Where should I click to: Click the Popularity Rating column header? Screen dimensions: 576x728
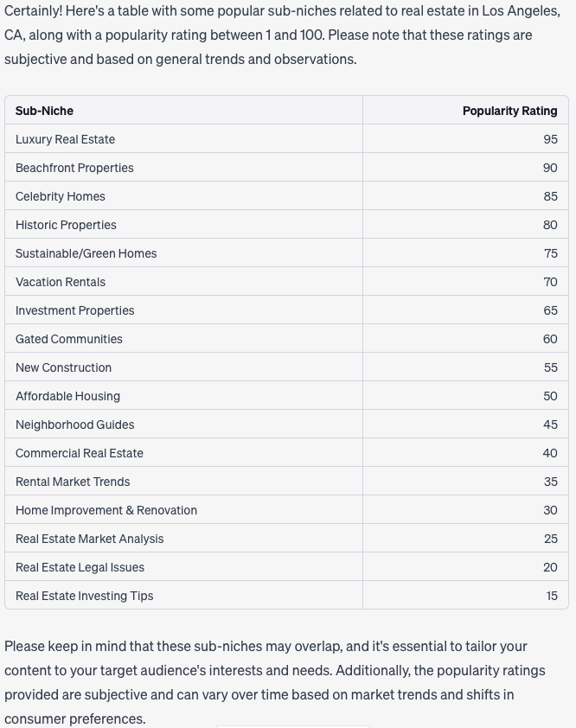(509, 111)
